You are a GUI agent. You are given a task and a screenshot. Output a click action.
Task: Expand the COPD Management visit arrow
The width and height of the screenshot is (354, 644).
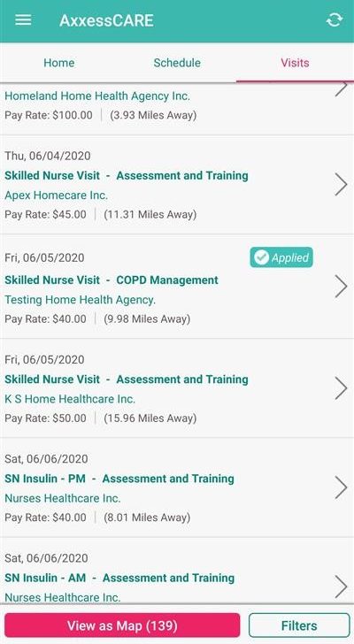[x=341, y=287]
